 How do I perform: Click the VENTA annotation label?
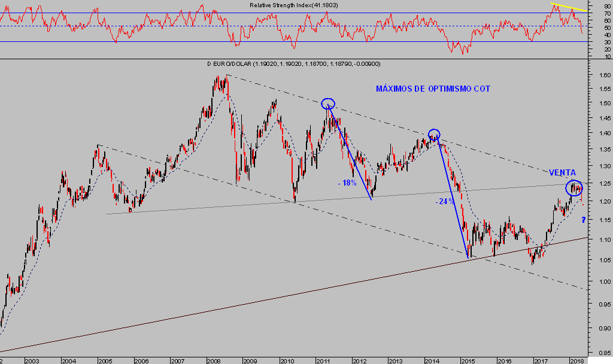(562, 172)
